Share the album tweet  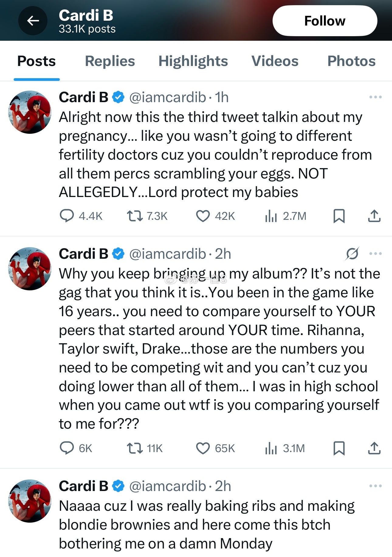coord(374,448)
